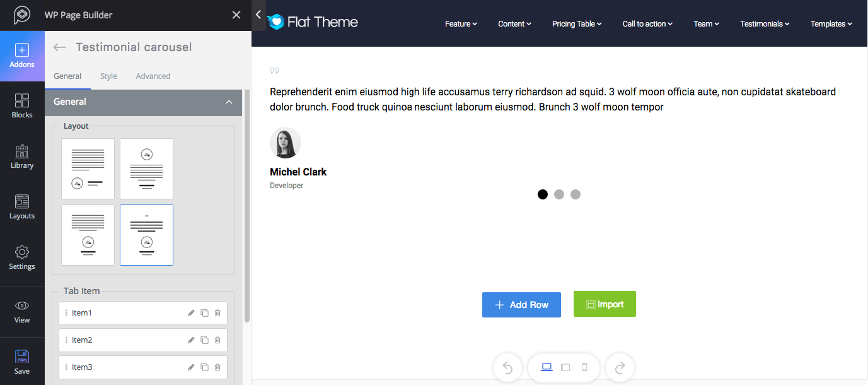Select layout with avatar bottom left
868x385 pixels.
pos(88,169)
